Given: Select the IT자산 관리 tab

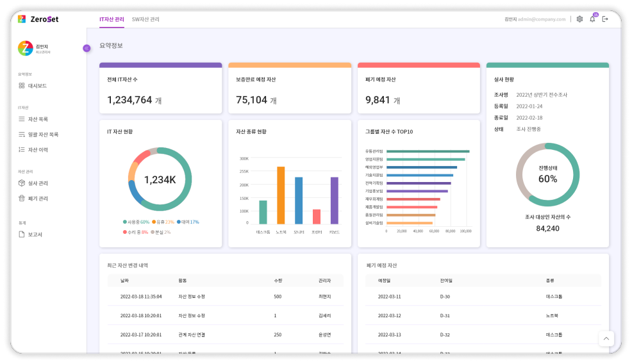Looking at the screenshot, I should click(112, 19).
